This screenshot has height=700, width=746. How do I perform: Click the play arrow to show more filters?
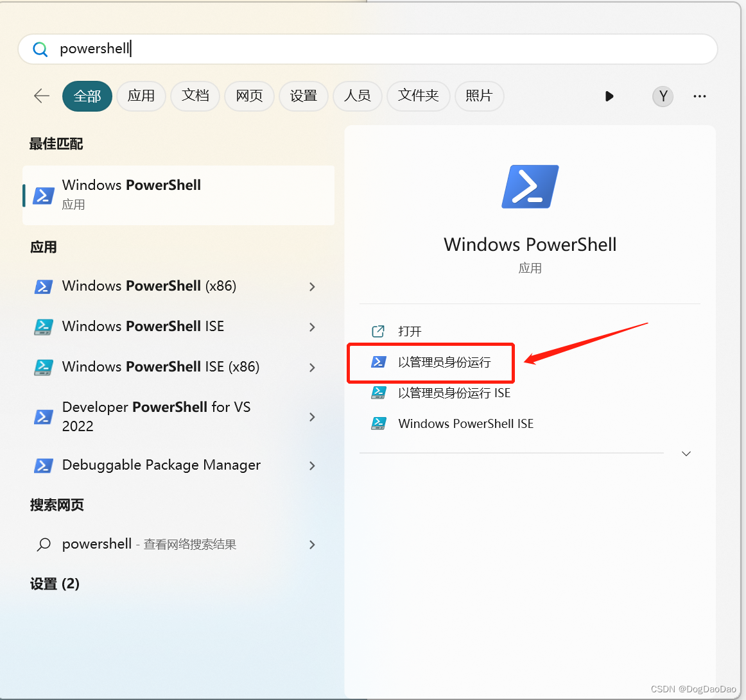pos(609,96)
